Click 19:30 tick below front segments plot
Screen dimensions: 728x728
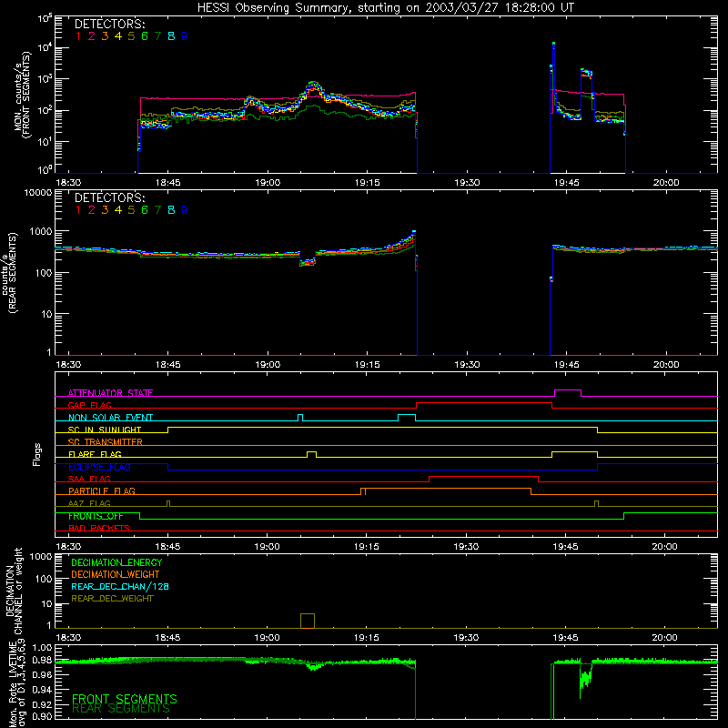(x=467, y=183)
